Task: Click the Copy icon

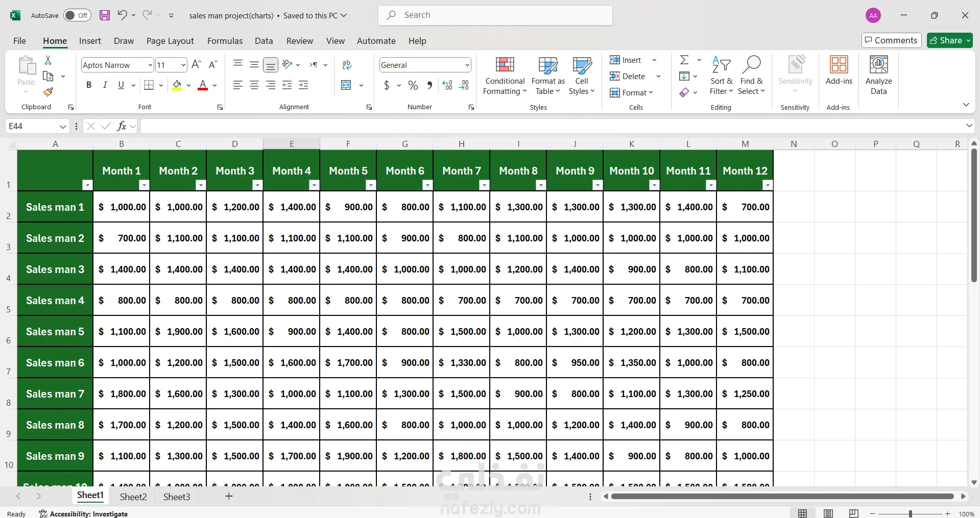Action: click(x=48, y=76)
